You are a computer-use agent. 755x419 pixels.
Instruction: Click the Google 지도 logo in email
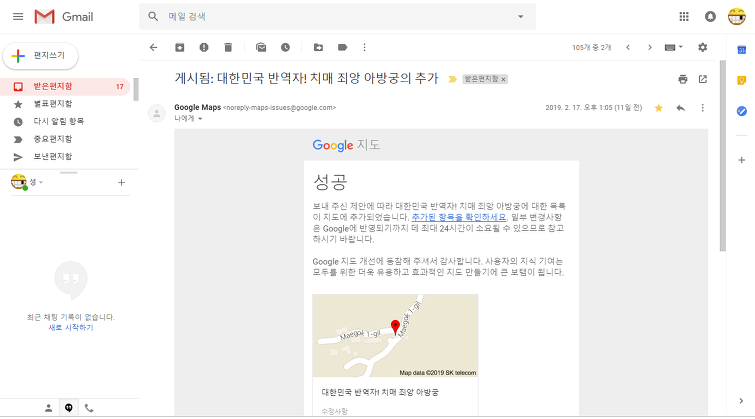click(x=346, y=145)
